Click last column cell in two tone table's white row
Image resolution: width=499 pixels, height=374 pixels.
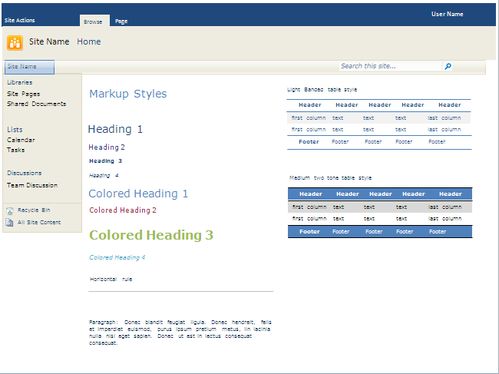point(445,219)
